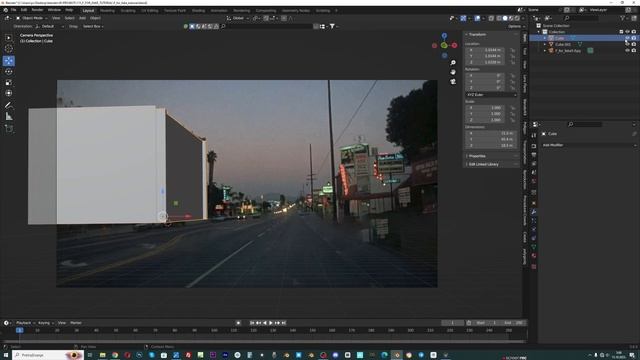
Task: Open the Orientation Default dropdown
Action: click(x=50, y=27)
